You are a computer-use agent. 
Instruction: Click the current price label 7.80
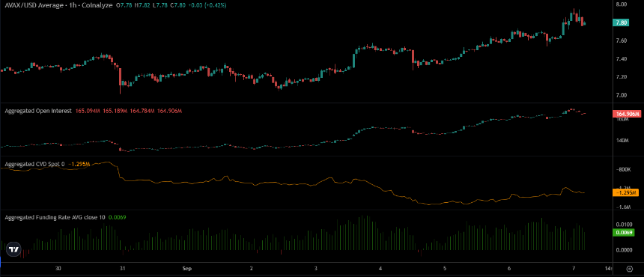(621, 23)
